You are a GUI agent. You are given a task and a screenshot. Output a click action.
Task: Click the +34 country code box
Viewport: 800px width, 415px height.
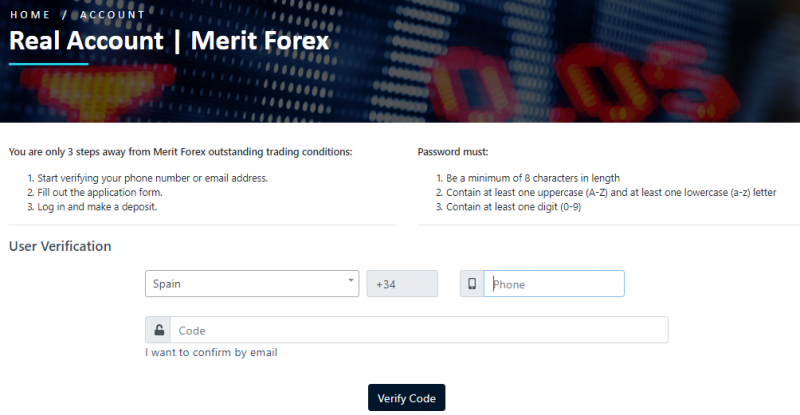tap(402, 284)
